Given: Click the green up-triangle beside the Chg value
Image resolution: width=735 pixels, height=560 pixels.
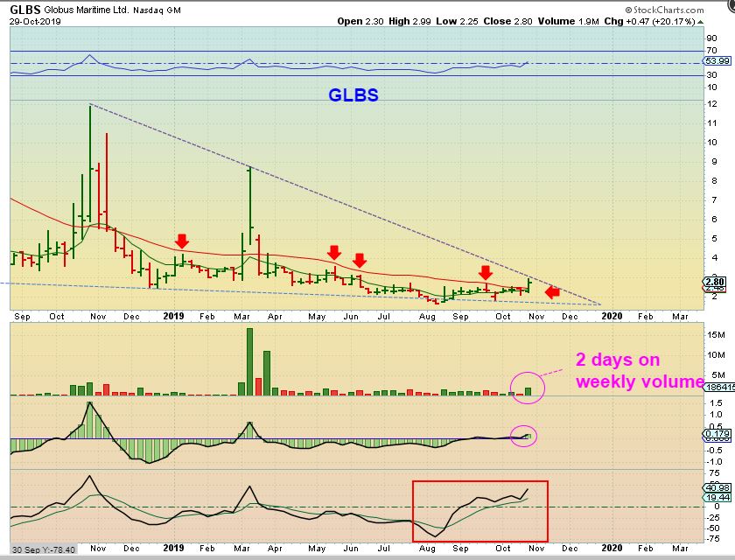Looking at the screenshot, I should [x=700, y=22].
